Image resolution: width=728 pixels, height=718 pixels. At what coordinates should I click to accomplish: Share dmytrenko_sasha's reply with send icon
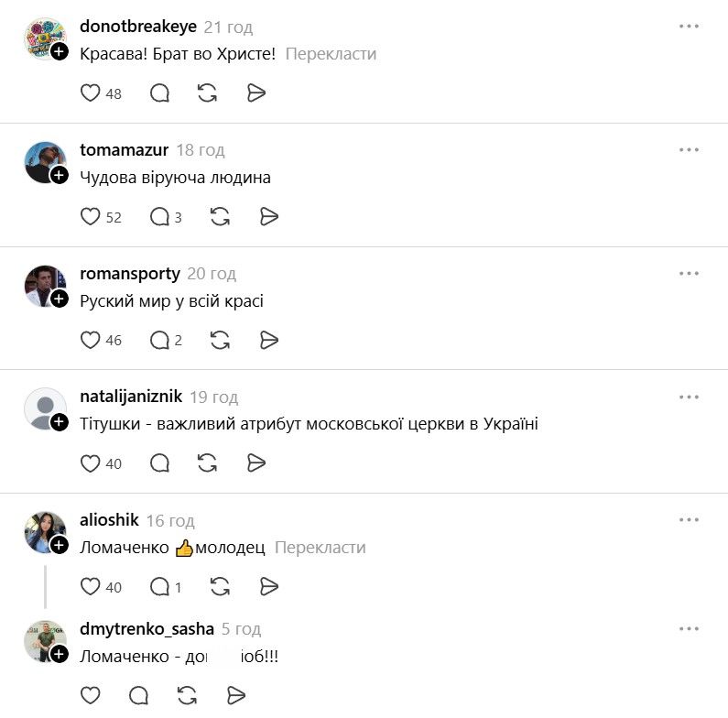point(236,696)
